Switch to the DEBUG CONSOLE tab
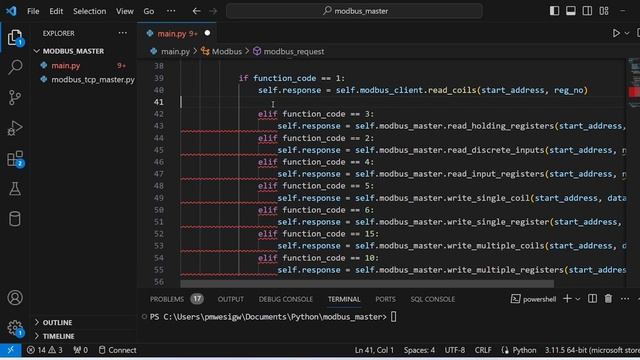Viewport: 640px width, 360px height. click(x=285, y=299)
